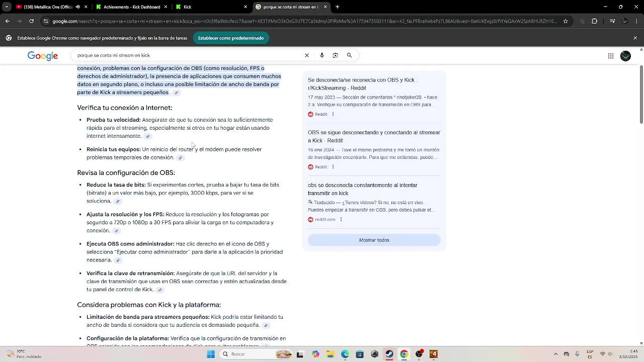Open more options for second Reddit result
Image resolution: width=644 pixels, height=362 pixels.
click(x=333, y=167)
